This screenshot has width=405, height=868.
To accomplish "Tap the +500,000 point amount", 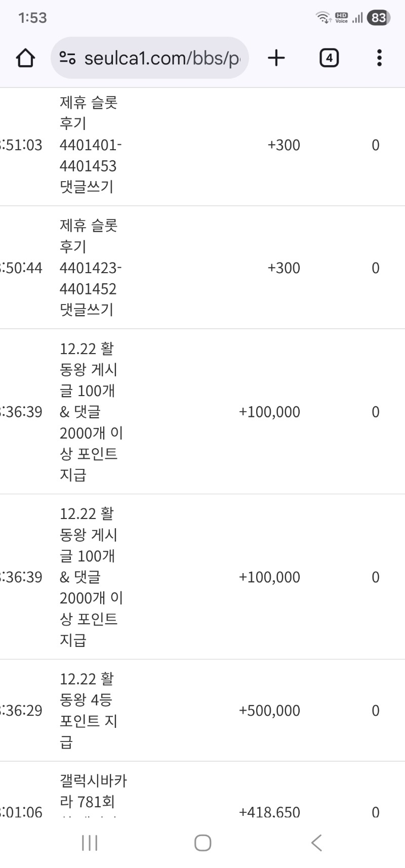I will tap(269, 711).
